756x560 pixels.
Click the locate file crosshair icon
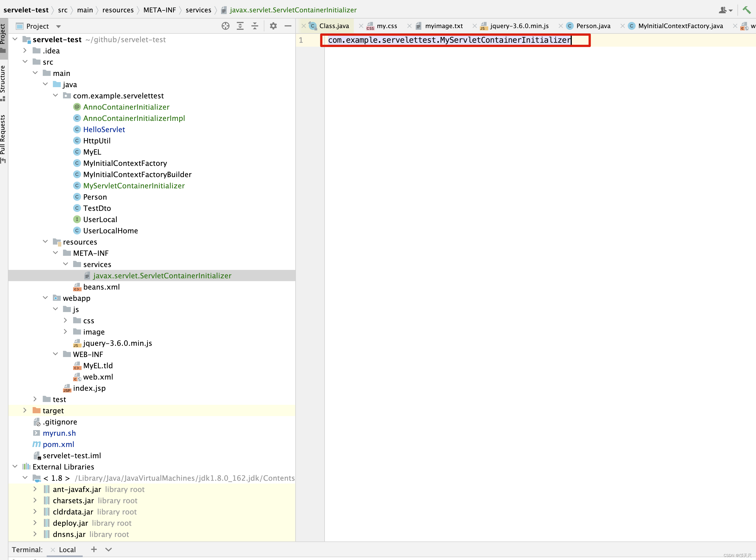(225, 26)
